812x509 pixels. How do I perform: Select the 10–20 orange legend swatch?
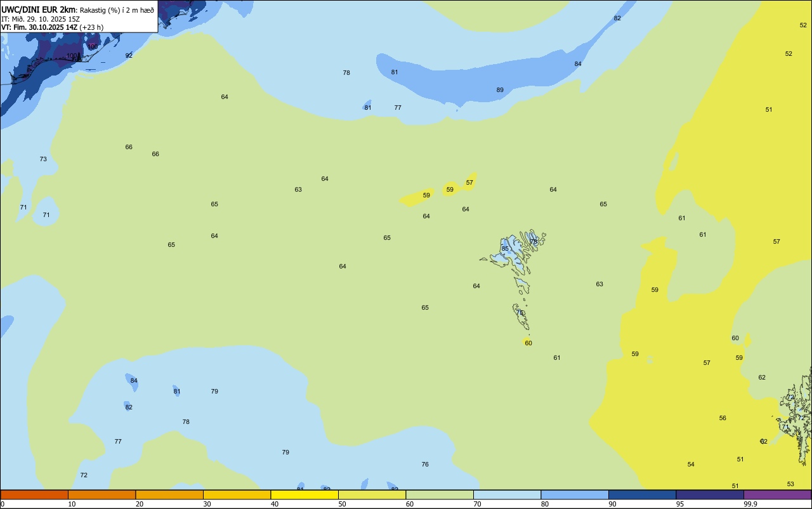[101, 494]
